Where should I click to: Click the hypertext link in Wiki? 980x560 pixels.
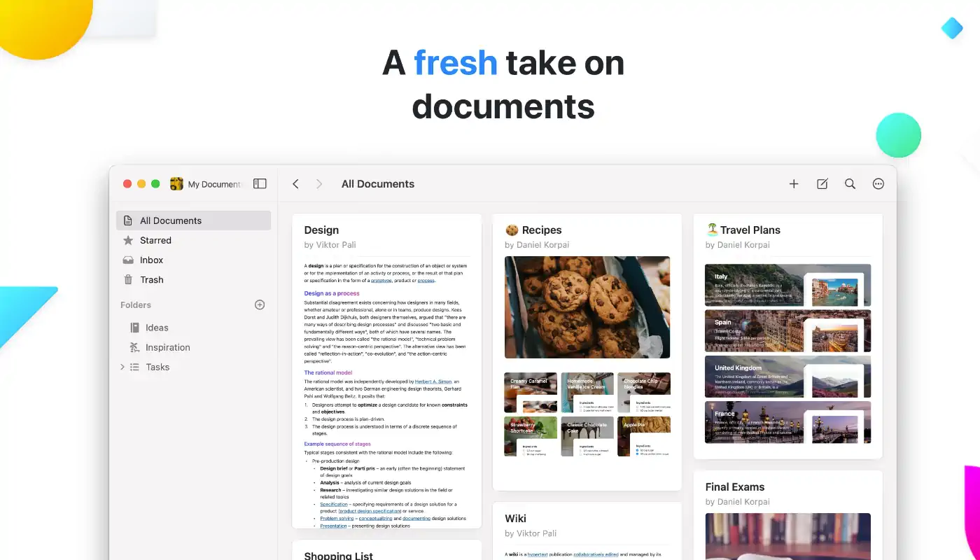coord(539,554)
